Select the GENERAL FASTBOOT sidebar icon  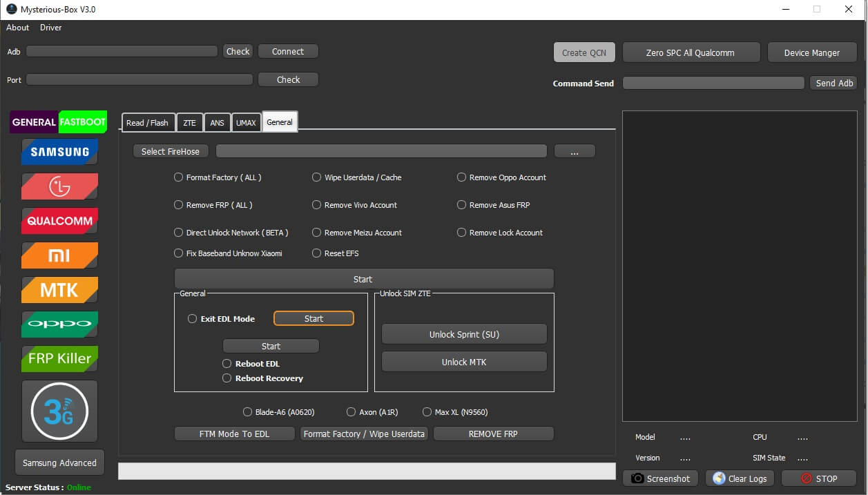[58, 122]
